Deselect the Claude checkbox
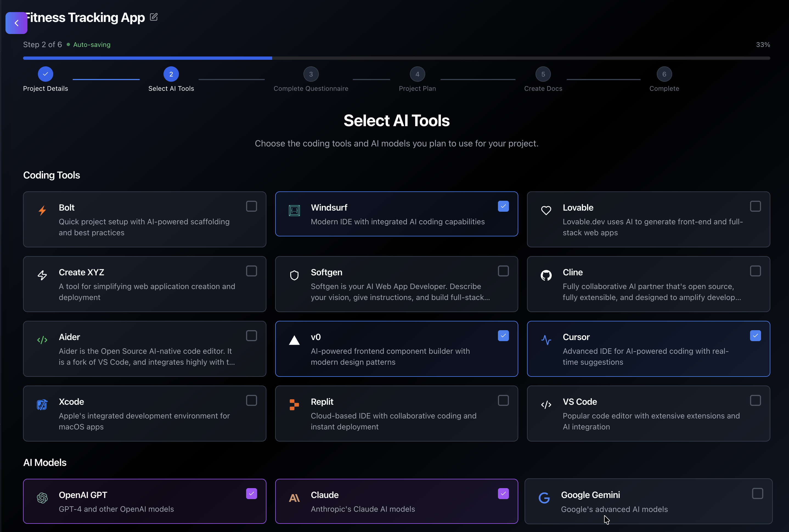The height and width of the screenshot is (532, 789). pyautogui.click(x=503, y=494)
